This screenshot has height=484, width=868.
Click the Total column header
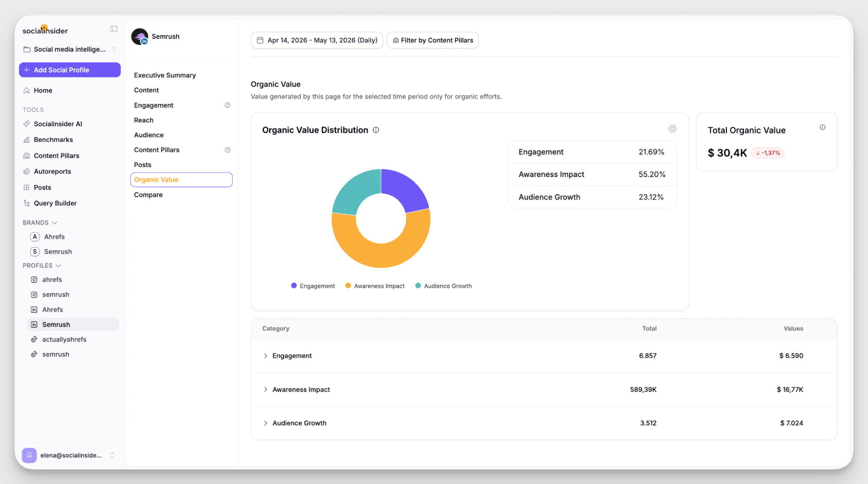click(x=649, y=329)
